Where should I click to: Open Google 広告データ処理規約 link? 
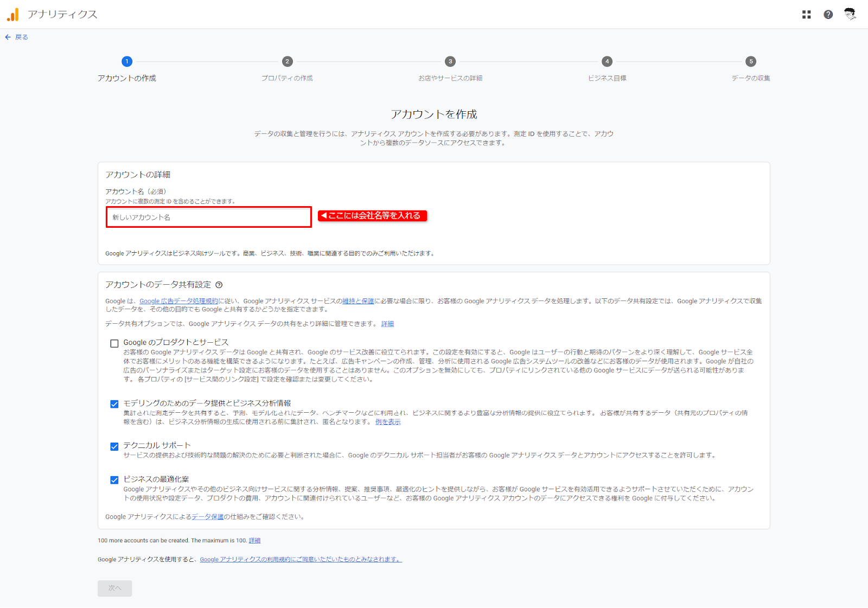(178, 301)
